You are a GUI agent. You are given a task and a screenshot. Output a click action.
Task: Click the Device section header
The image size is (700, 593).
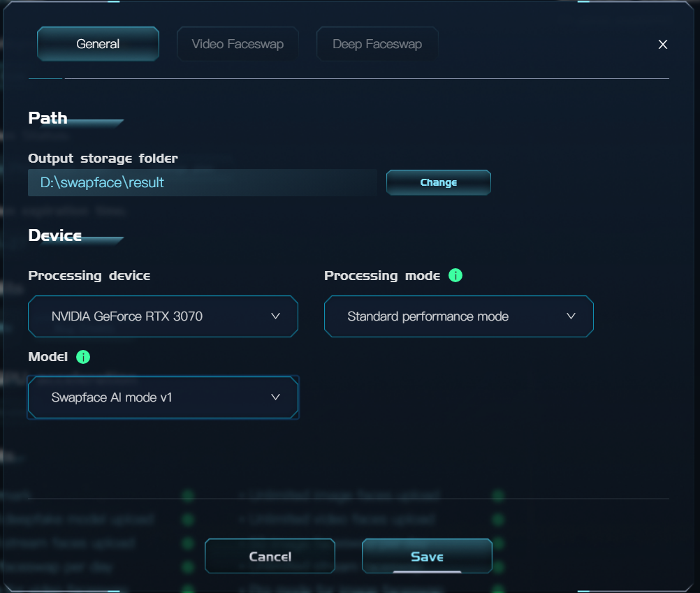click(54, 235)
